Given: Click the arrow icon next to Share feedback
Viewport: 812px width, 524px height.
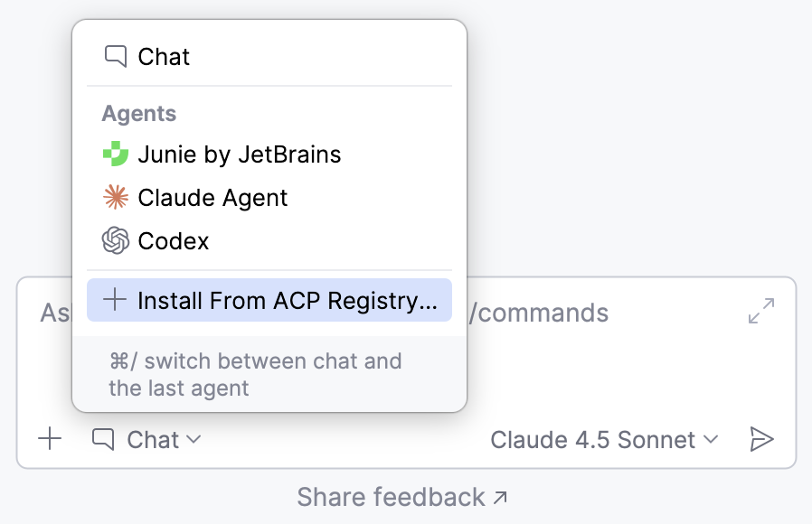Looking at the screenshot, I should coord(500,496).
